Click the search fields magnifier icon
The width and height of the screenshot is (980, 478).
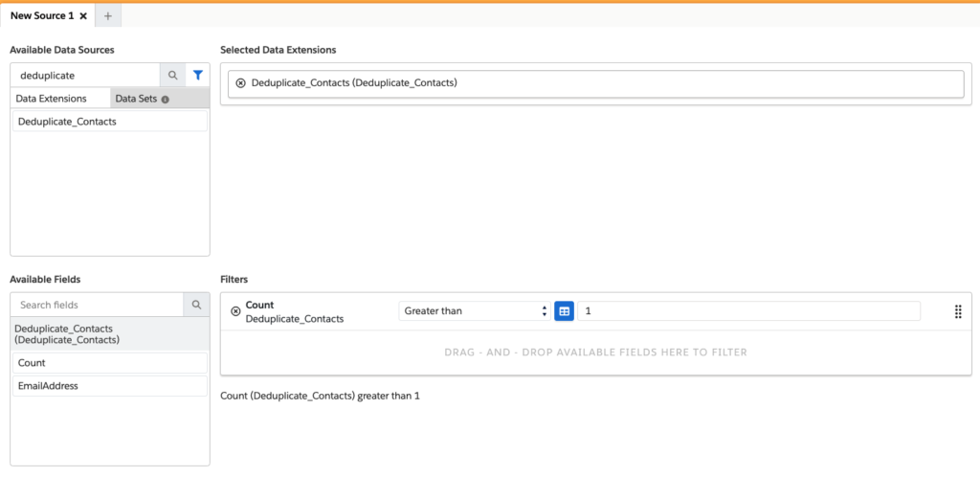click(x=196, y=305)
